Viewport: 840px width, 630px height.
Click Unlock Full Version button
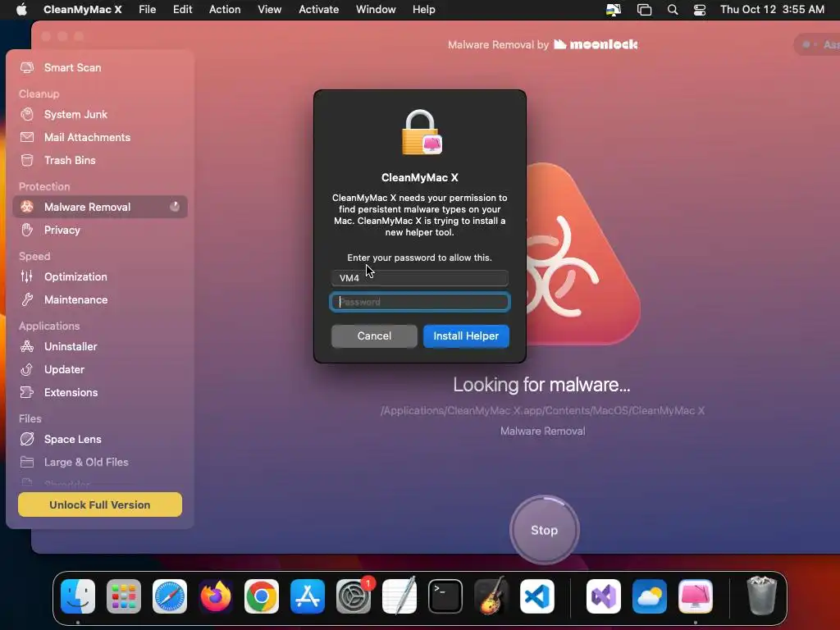tap(99, 504)
